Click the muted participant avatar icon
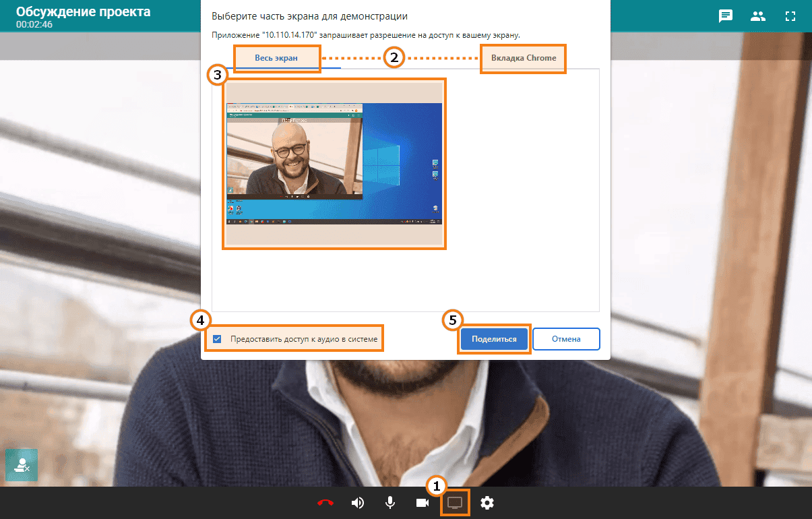812x519 pixels. 22,464
